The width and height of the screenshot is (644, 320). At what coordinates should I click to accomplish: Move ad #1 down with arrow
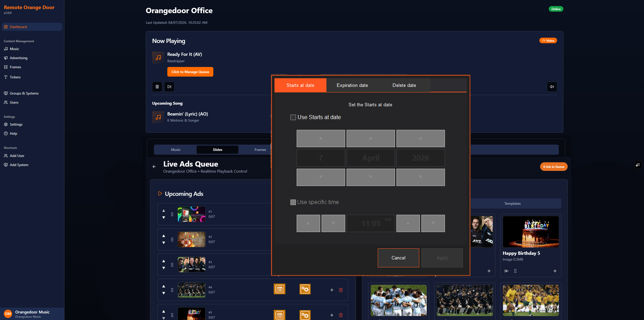[x=164, y=217]
